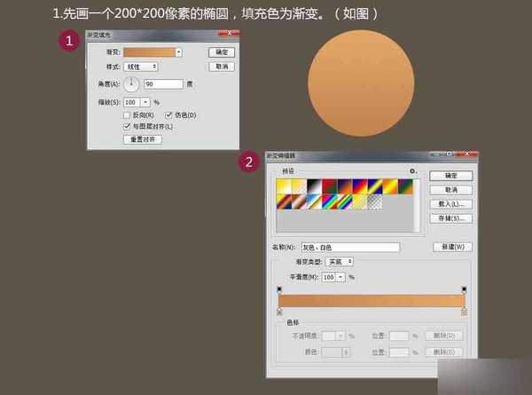532x395 pixels.
Task: Click the 重置对齐 reset alignment button
Action: 142,139
